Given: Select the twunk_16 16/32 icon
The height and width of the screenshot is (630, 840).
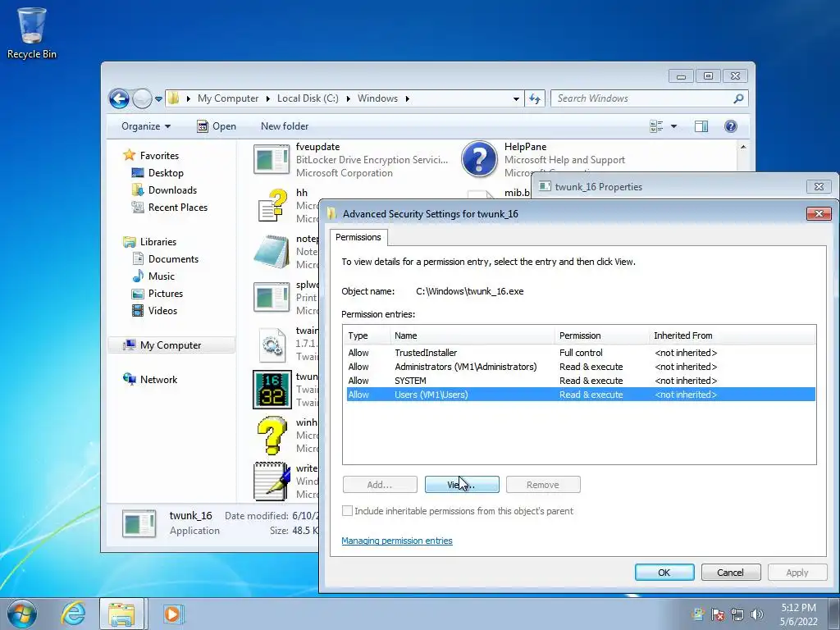Looking at the screenshot, I should 272,390.
